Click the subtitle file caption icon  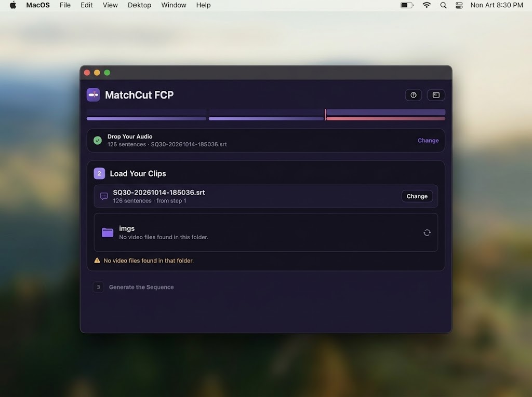[x=104, y=196]
